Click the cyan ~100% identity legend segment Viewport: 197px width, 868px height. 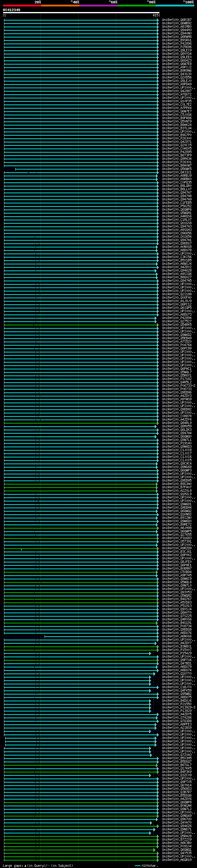[x=175, y=6]
